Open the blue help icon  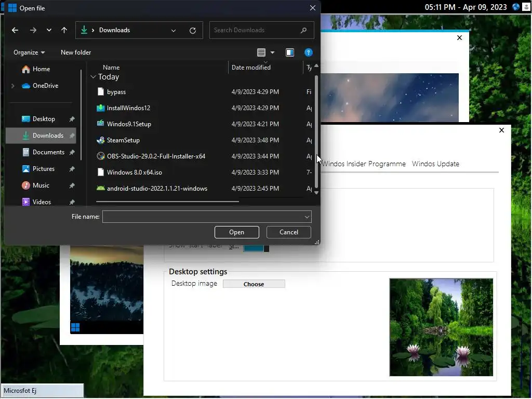309,52
